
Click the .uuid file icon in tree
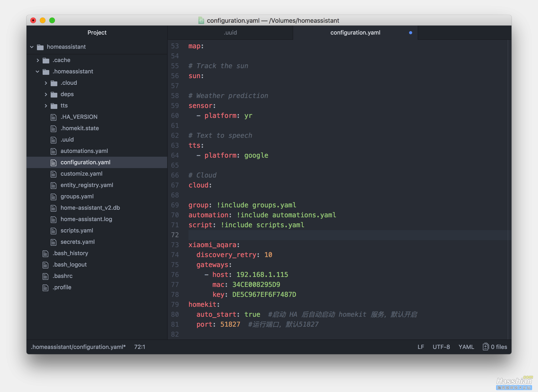(x=54, y=140)
